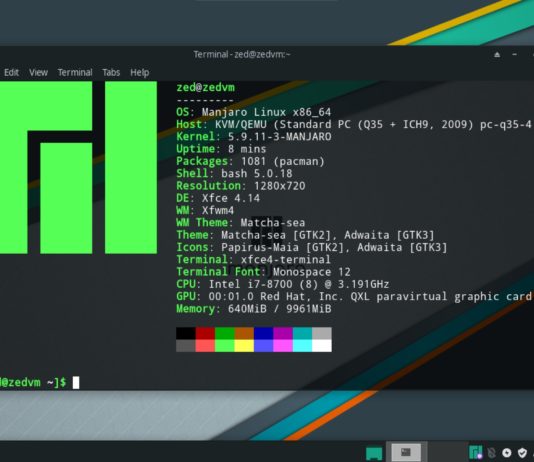Click the 'DE: Xfce 4.14' line
This screenshot has width=534, height=462.
tap(218, 198)
